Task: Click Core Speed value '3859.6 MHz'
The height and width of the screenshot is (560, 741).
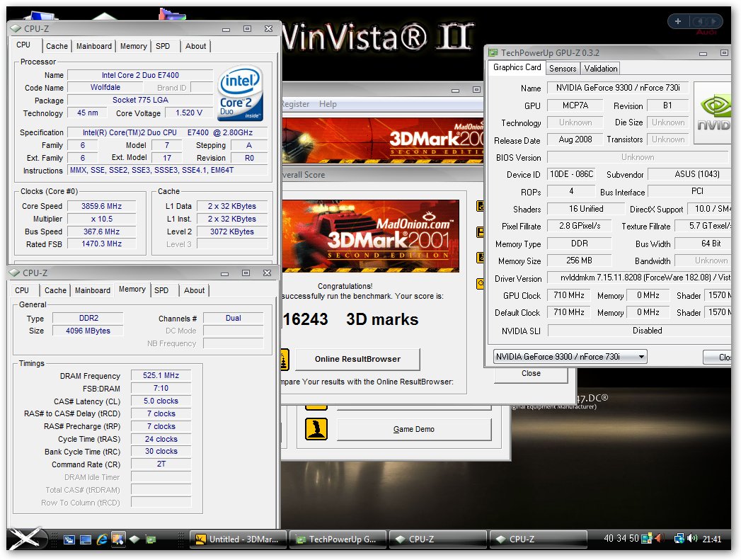Action: tap(102, 206)
